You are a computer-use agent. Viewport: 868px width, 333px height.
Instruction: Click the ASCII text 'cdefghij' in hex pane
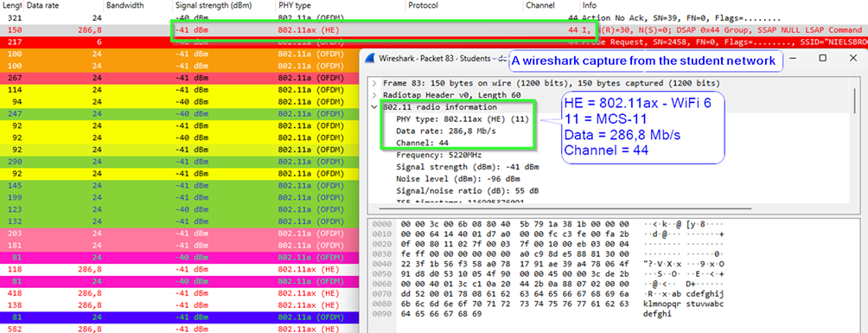(x=705, y=294)
